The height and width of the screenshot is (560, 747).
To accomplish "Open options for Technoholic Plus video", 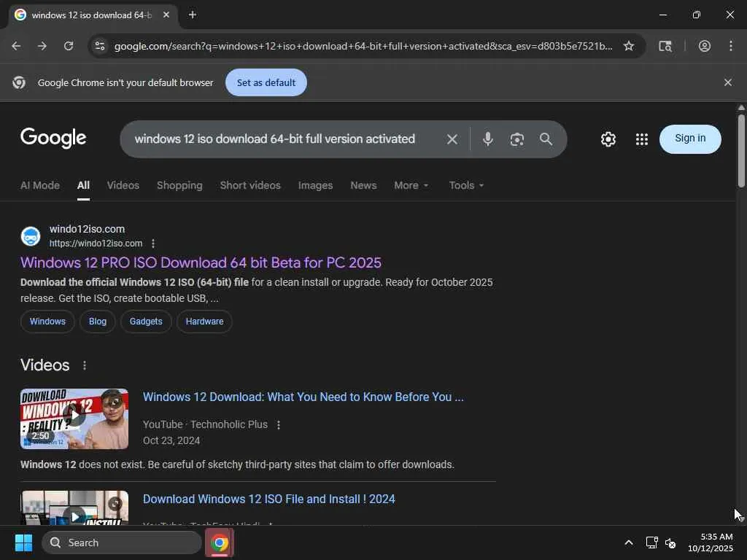I will pos(279,425).
